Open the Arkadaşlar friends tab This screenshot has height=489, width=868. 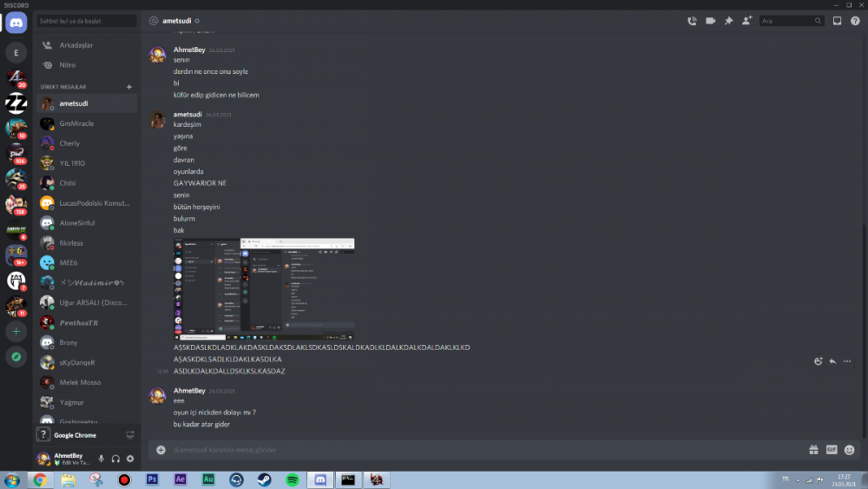pos(76,45)
